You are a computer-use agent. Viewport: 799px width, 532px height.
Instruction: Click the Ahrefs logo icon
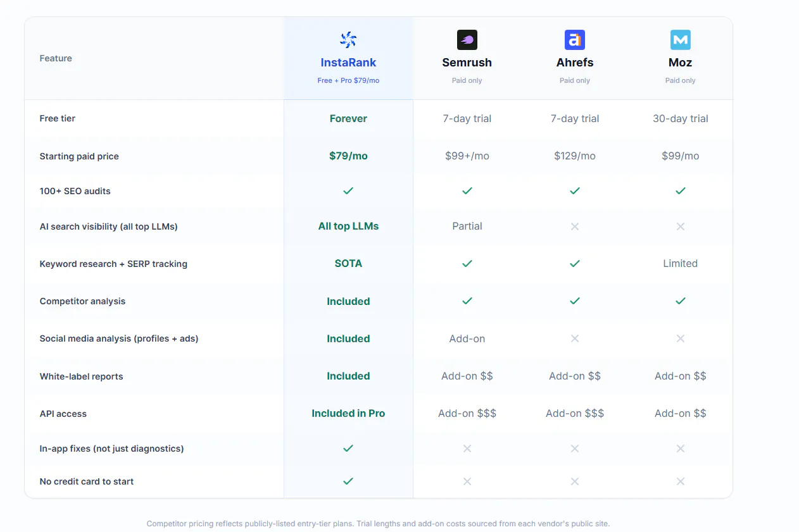pyautogui.click(x=575, y=40)
